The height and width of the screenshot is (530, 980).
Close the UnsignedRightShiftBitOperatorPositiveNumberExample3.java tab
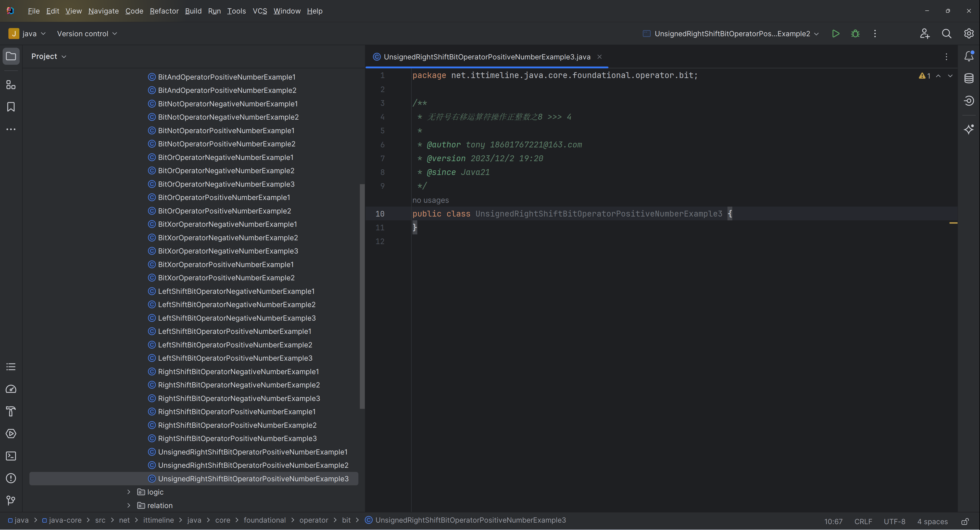(600, 57)
